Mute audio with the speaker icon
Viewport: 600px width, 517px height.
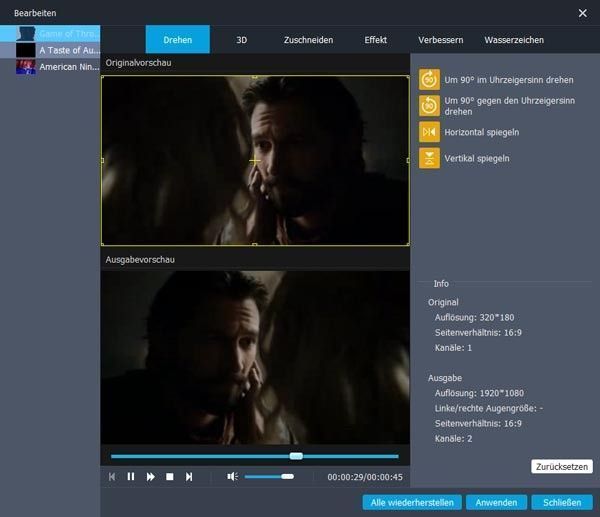click(x=232, y=476)
